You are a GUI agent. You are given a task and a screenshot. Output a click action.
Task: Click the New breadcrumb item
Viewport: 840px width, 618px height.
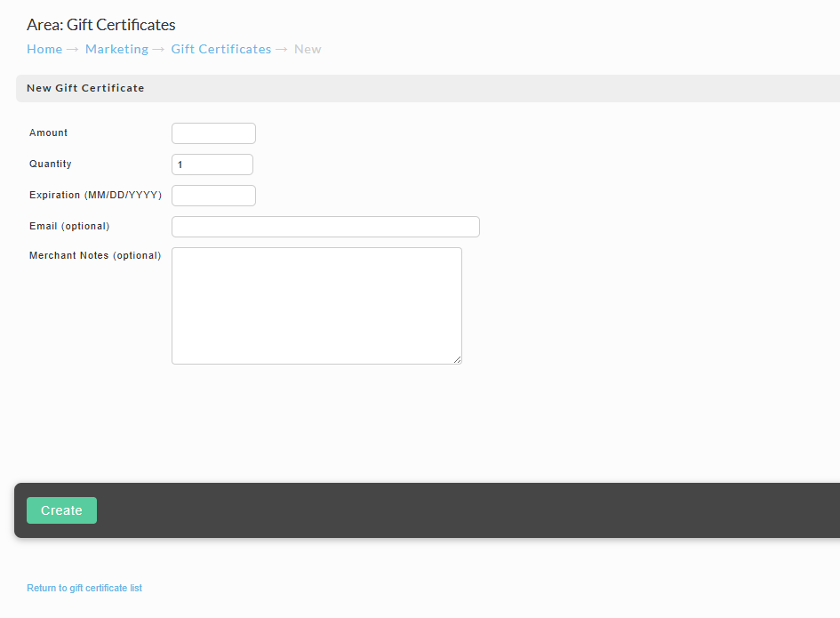pyautogui.click(x=308, y=49)
